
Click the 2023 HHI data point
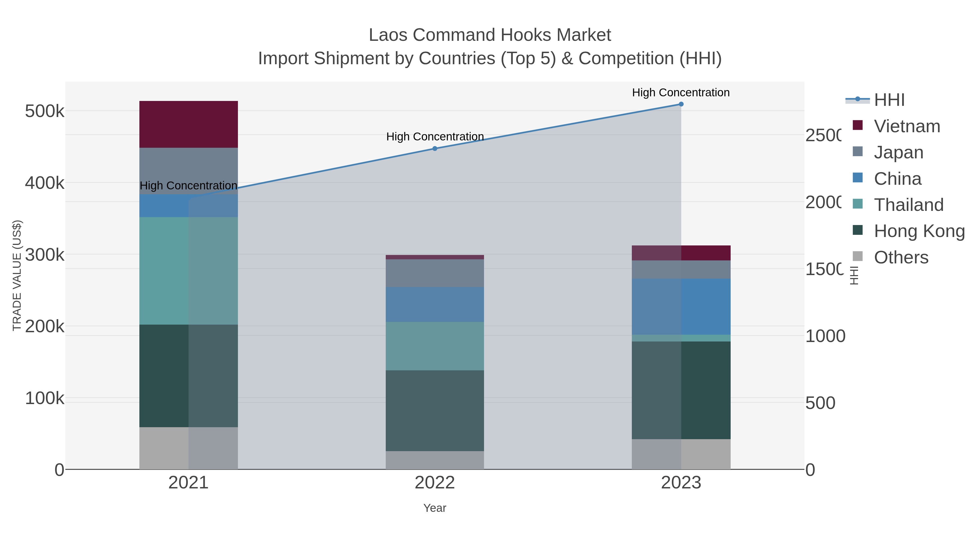tap(681, 104)
